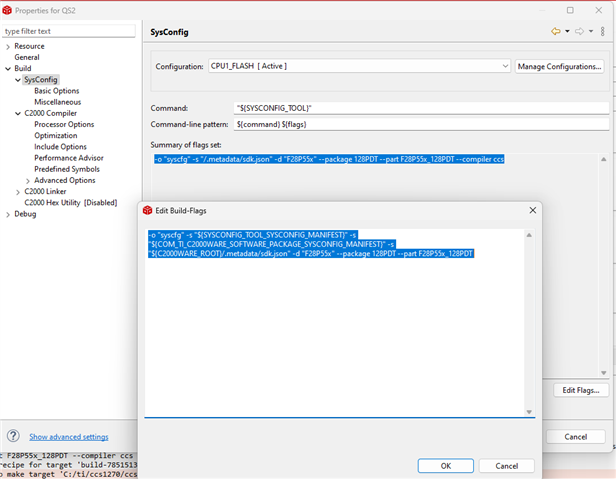Close the Properties for QS2 window

[x=598, y=10]
